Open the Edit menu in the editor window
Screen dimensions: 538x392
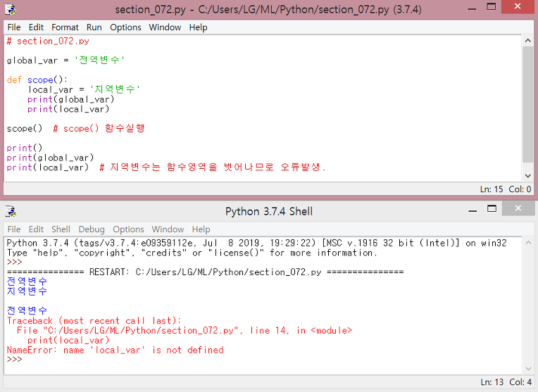click(x=36, y=27)
